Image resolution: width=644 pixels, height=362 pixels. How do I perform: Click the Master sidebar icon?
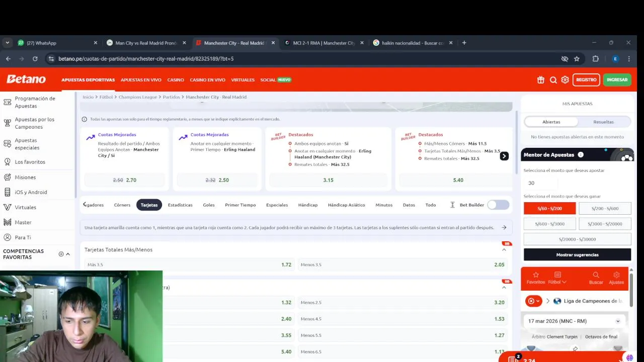coord(8,222)
